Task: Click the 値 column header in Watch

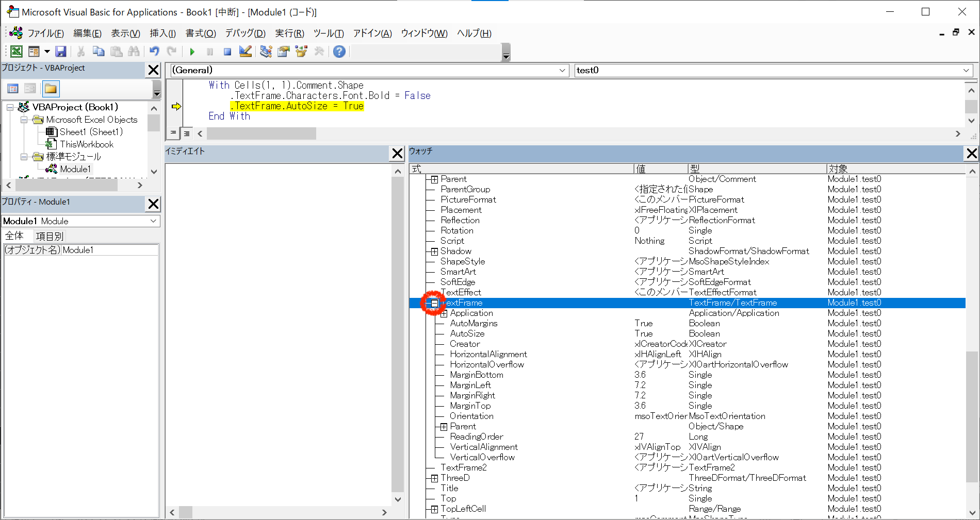Action: (661, 169)
